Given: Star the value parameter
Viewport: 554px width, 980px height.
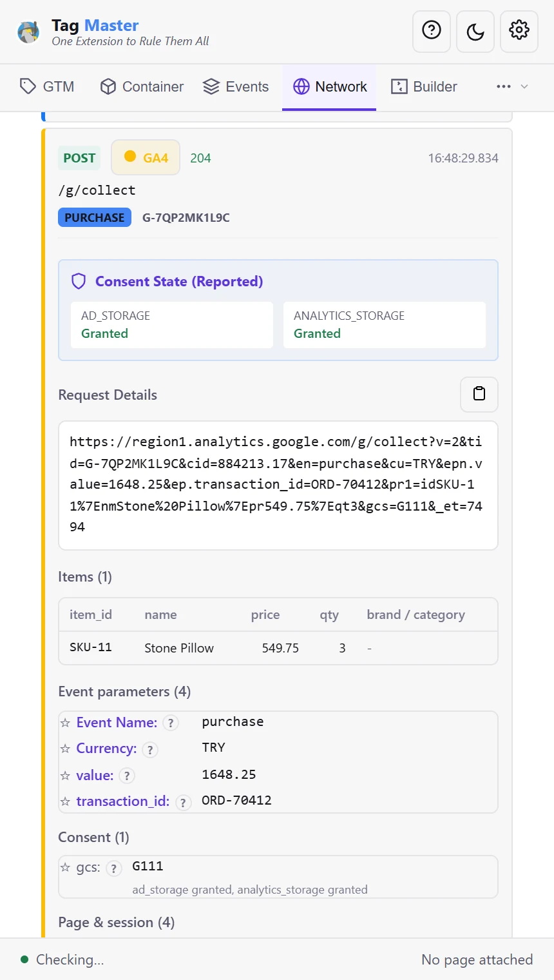Looking at the screenshot, I should (x=65, y=776).
